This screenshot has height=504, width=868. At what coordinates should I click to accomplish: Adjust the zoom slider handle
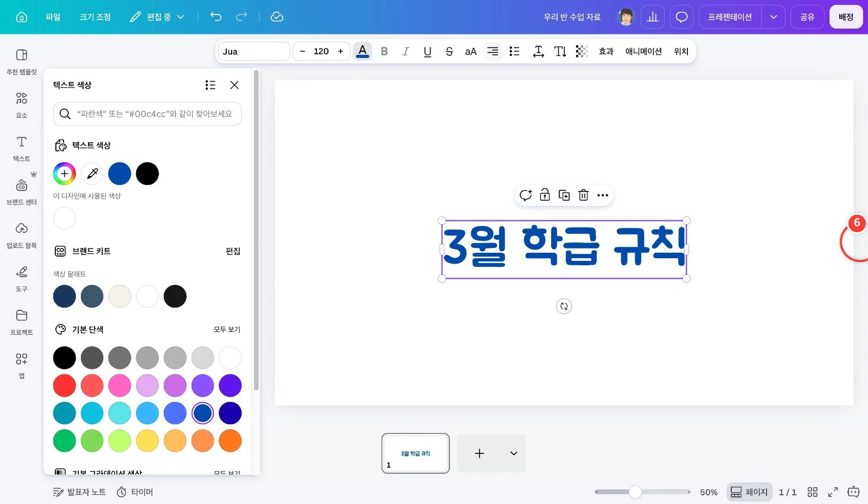(635, 492)
